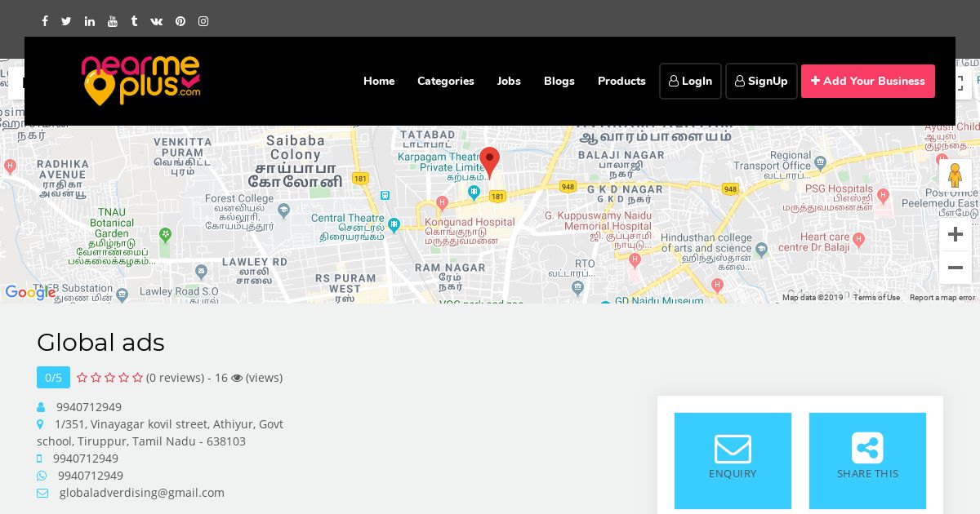The image size is (980, 514).
Task: Zoom out on the map
Action: pos(955,268)
